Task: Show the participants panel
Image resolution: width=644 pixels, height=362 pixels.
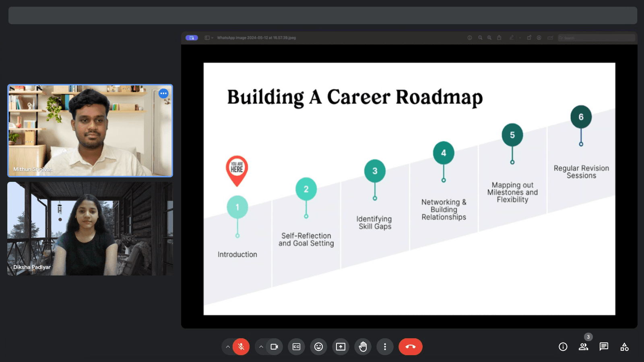Action: click(583, 347)
